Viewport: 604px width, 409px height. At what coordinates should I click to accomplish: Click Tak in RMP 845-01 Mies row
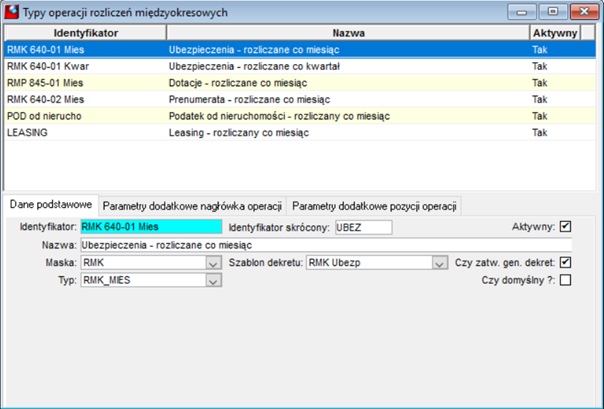point(540,83)
